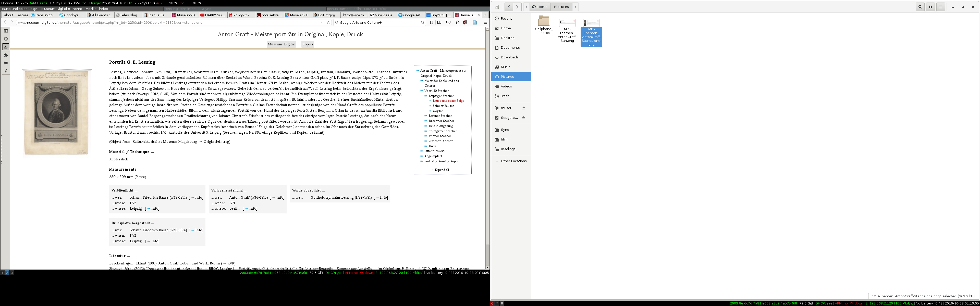Go to Firefox home page icon
This screenshot has height=306, width=980.
click(x=457, y=22)
